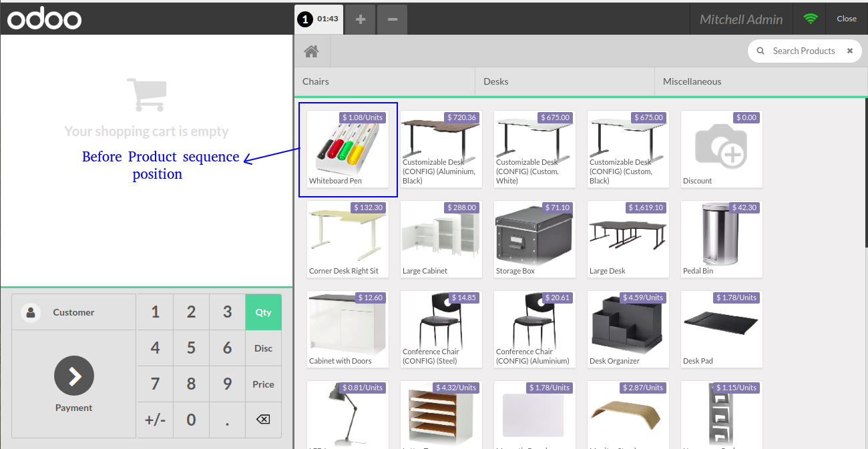Add the $ 2.87/Units wooden stand product
868x449 pixels.
click(x=628, y=415)
